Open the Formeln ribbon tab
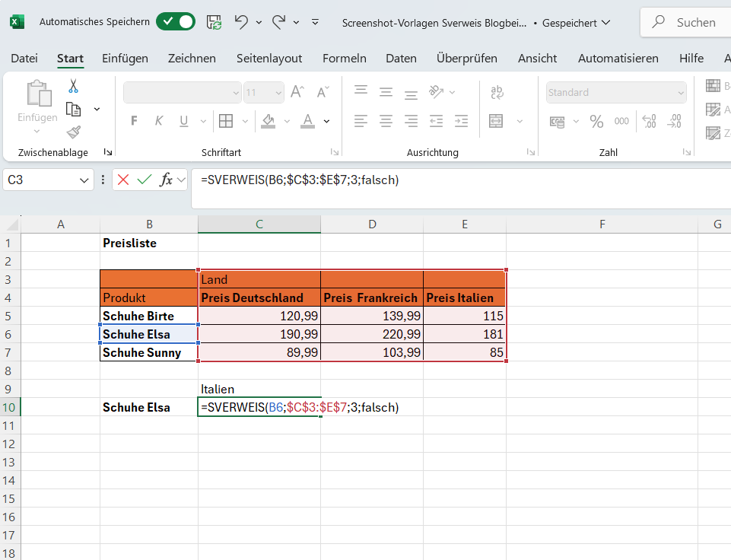Image resolution: width=731 pixels, height=560 pixels. (x=344, y=58)
